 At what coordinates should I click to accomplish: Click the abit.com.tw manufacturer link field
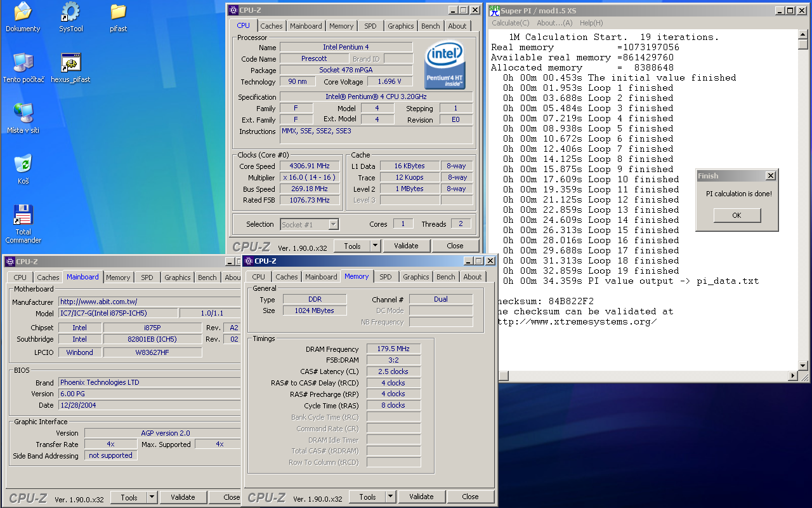pyautogui.click(x=150, y=302)
